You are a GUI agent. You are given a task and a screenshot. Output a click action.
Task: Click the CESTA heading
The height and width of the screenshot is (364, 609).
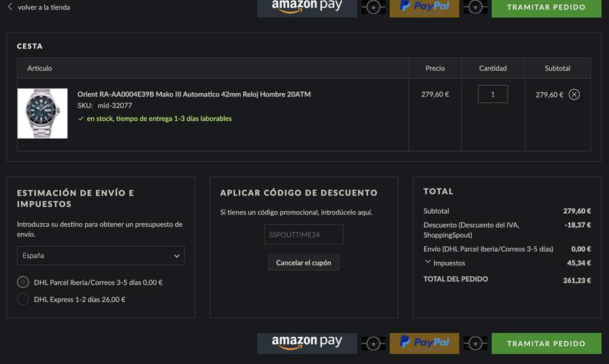30,46
